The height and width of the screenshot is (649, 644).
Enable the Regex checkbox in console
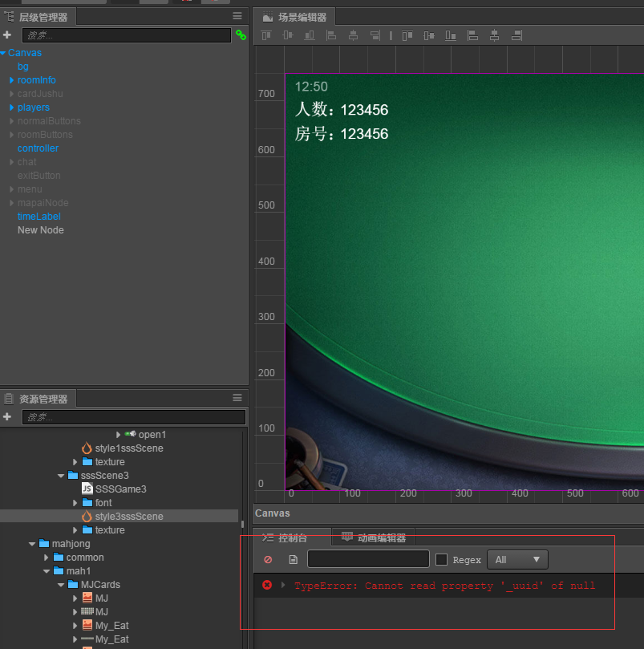coord(441,559)
